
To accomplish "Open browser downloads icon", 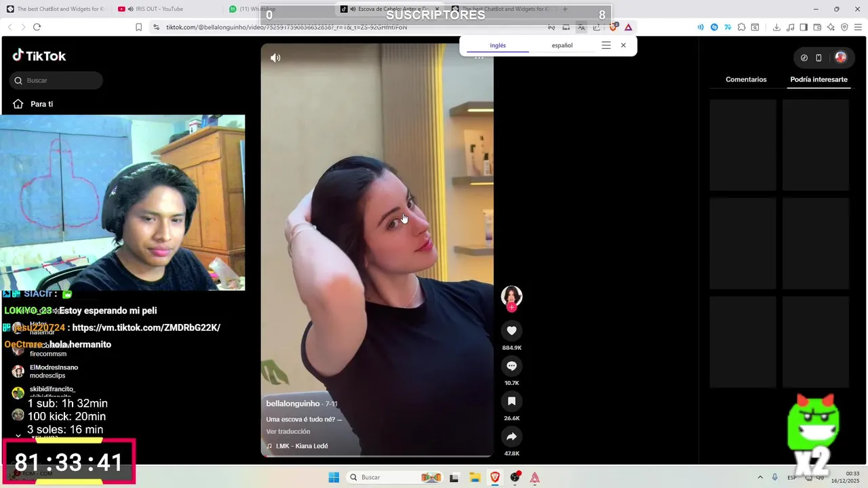I will [776, 27].
